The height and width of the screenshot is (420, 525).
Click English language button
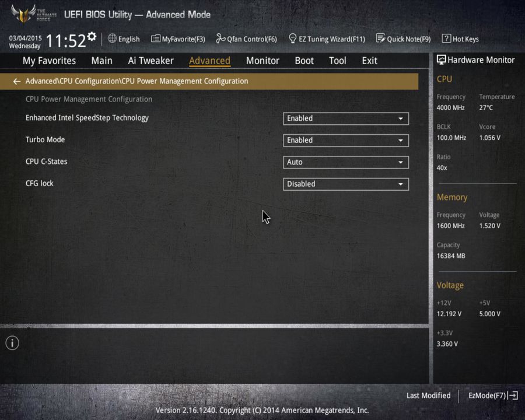[x=129, y=39]
